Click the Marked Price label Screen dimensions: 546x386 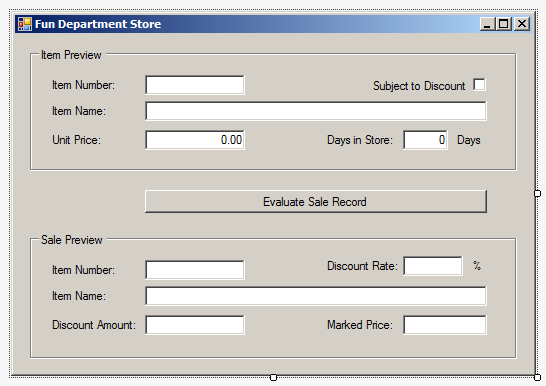tap(360, 325)
